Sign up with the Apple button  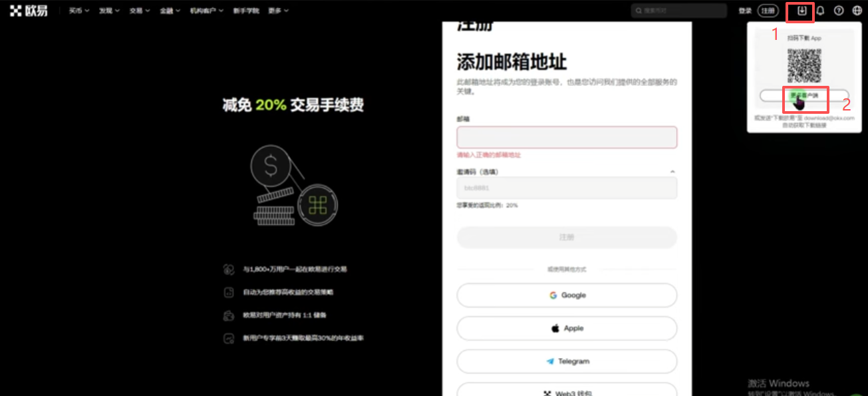pyautogui.click(x=567, y=328)
